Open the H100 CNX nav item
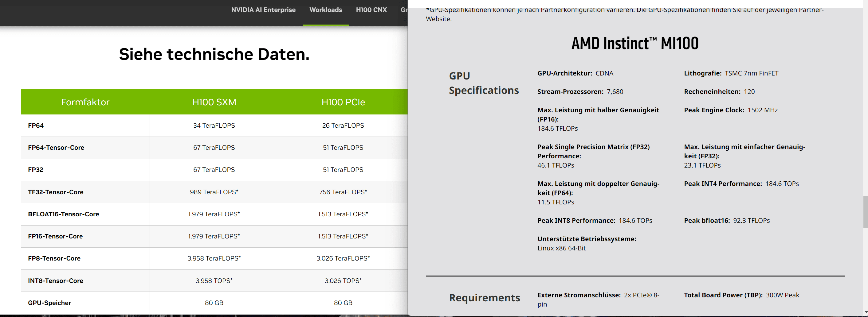The width and height of the screenshot is (868, 317). [371, 10]
